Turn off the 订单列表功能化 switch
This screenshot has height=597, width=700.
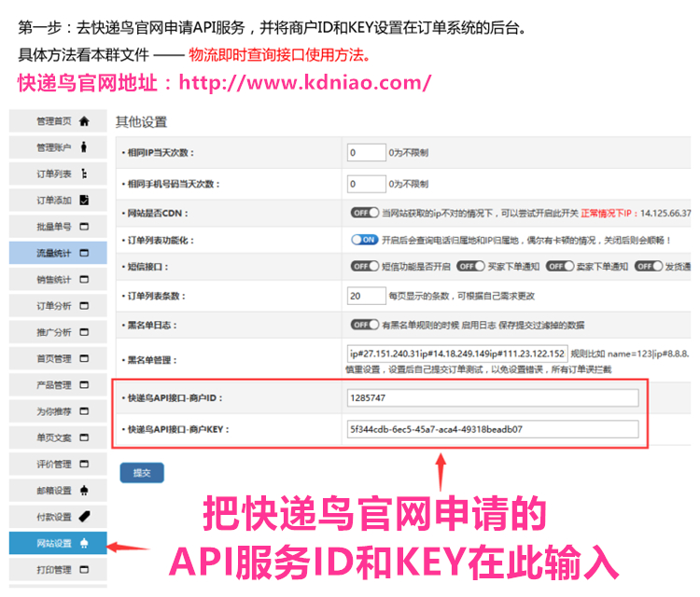pyautogui.click(x=364, y=240)
